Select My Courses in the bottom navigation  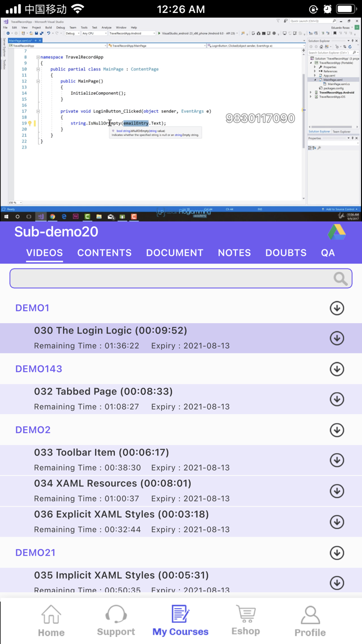(180, 621)
